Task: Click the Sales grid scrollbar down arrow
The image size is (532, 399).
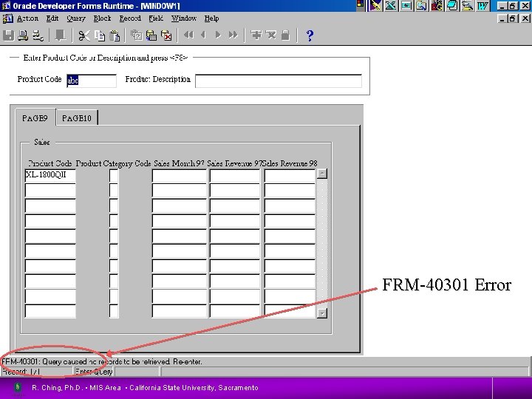Action: (x=321, y=313)
